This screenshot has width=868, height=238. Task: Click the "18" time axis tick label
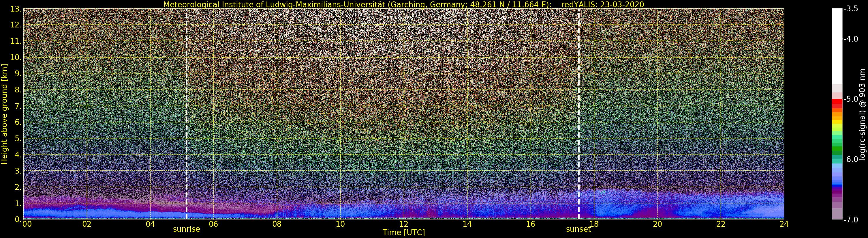[594, 224]
